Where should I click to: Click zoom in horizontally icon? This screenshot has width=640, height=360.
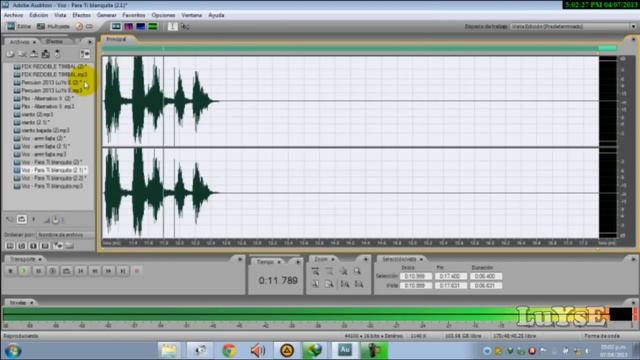click(316, 271)
